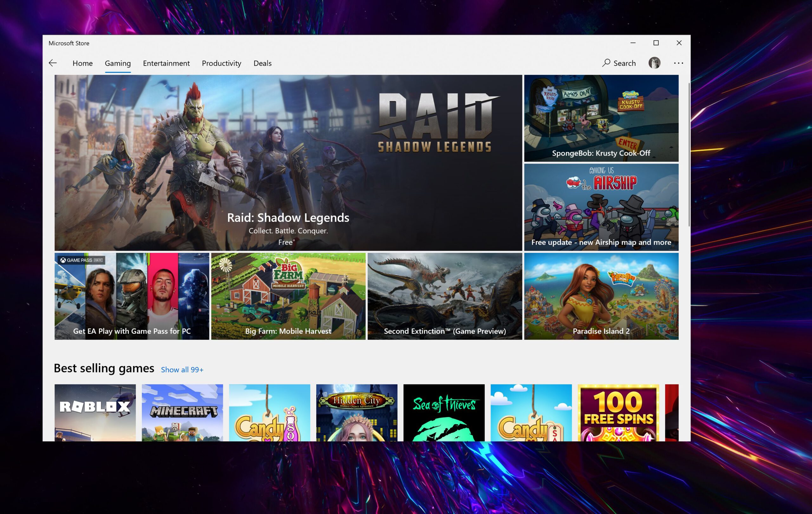Open Get EA Play with Game Pass tile

[x=132, y=296]
